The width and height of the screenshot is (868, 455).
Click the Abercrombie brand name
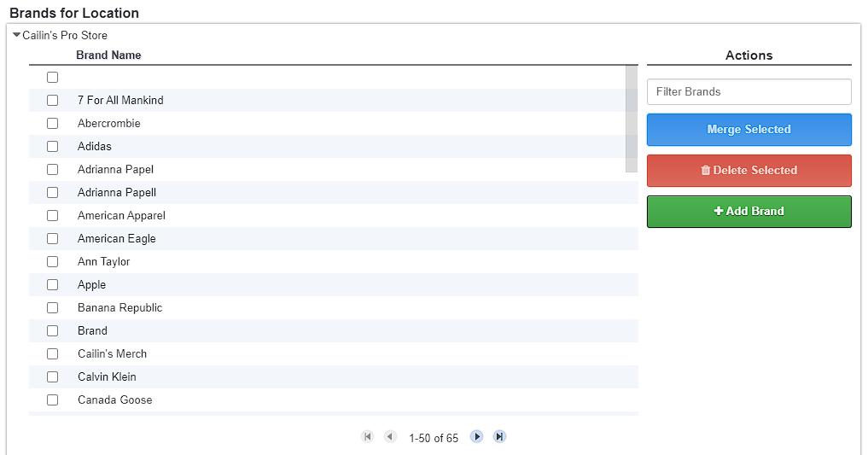point(109,124)
